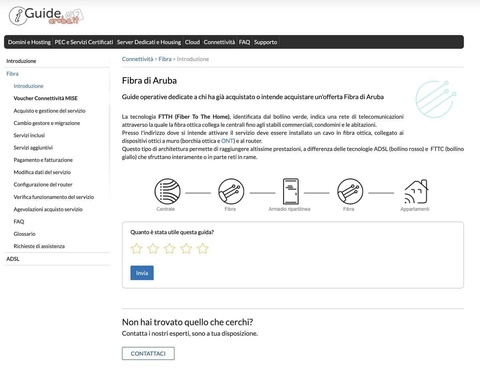
Task: Select the top-level Introduzione sidebar item
Action: [x=21, y=61]
